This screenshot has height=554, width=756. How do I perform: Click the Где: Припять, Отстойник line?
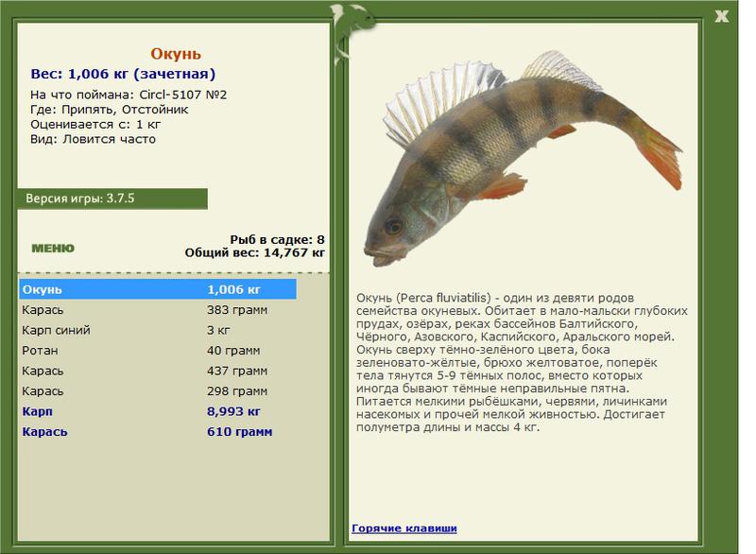tap(109, 110)
